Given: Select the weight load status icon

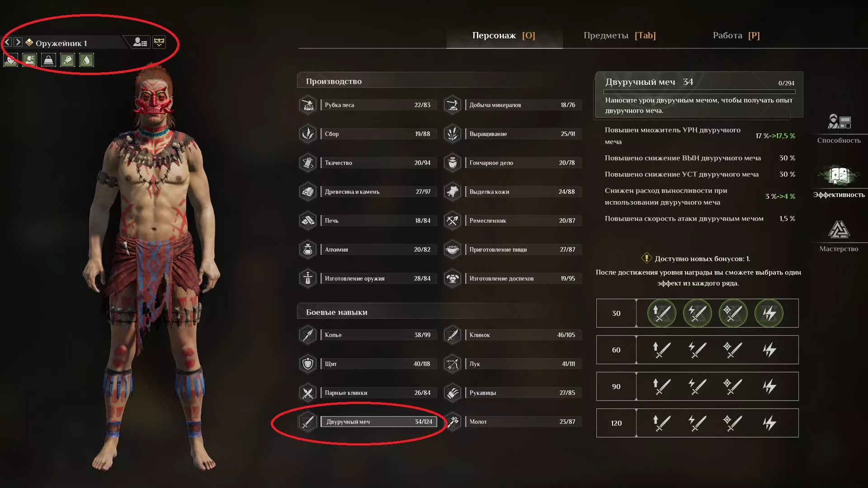Looking at the screenshot, I should click(x=48, y=60).
